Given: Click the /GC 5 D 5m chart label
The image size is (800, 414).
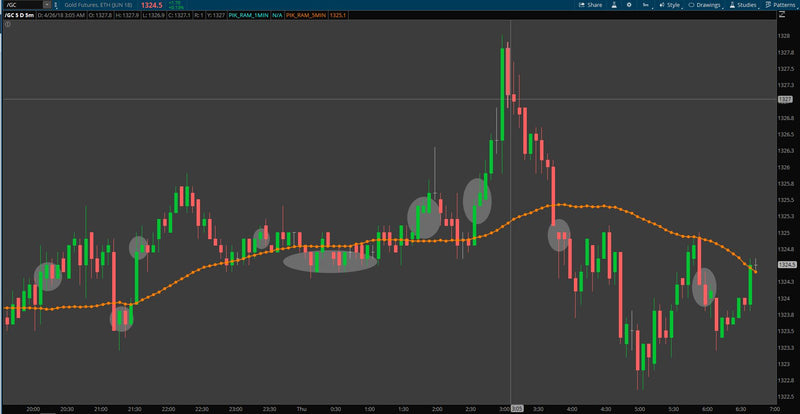Looking at the screenshot, I should [18, 15].
